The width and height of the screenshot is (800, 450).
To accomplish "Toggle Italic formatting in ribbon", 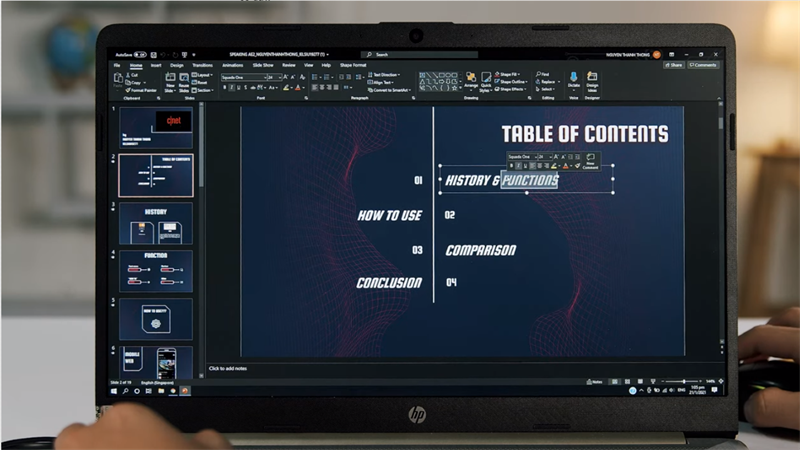I will pos(232,88).
